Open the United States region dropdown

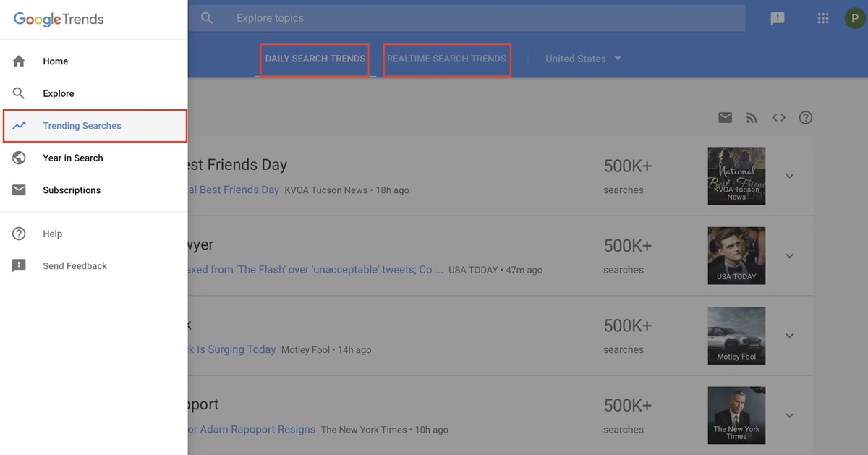click(583, 59)
